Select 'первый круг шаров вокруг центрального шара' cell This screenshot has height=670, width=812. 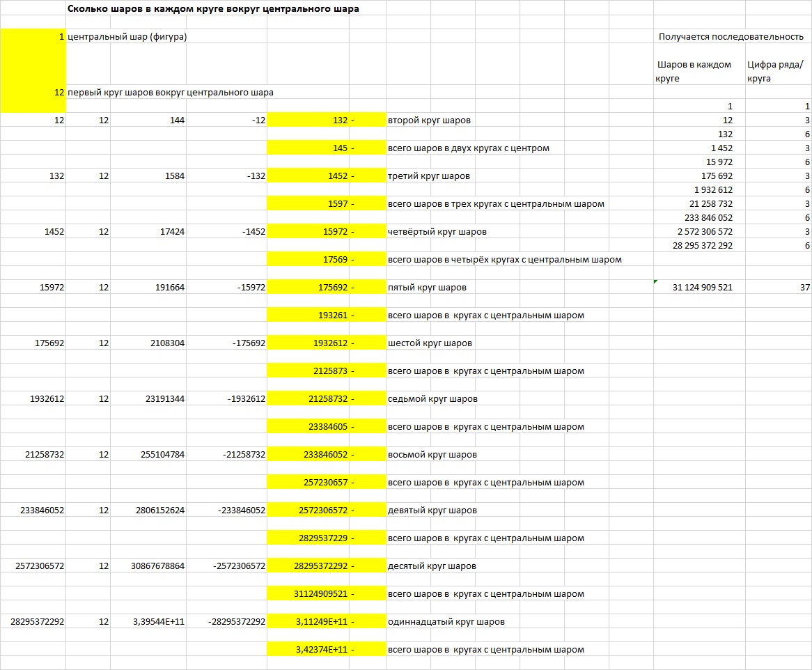(170, 93)
